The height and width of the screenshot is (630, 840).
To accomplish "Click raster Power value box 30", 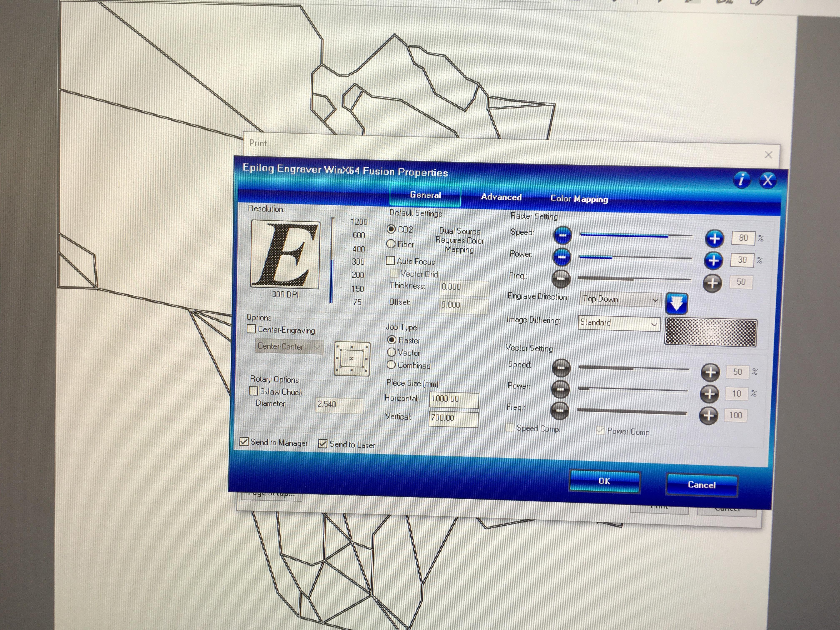I will coord(742,260).
